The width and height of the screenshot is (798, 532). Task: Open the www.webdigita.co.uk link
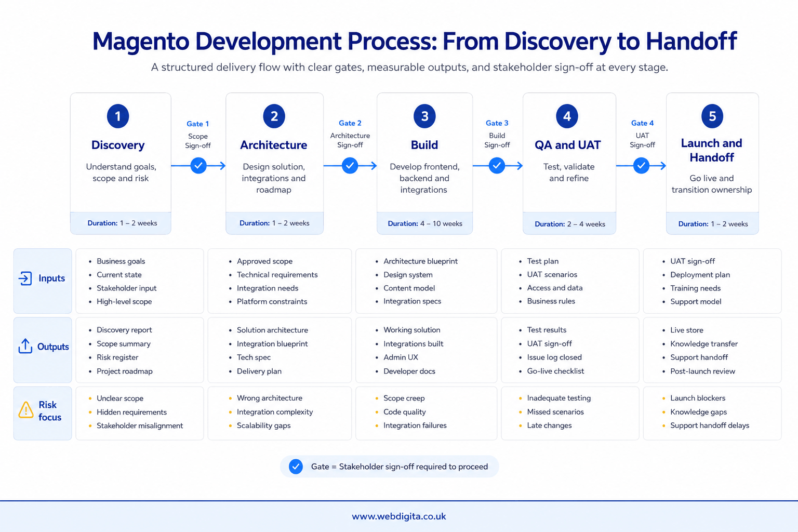[399, 516]
